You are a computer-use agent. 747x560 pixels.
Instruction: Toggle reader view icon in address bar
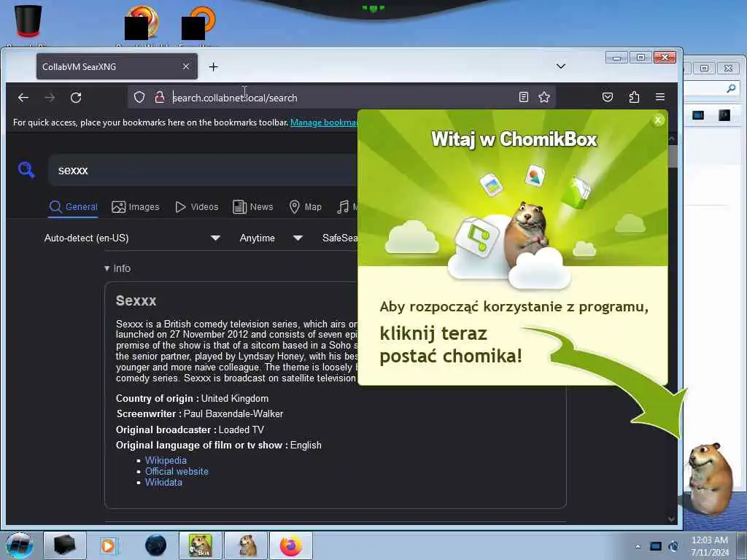click(x=524, y=97)
